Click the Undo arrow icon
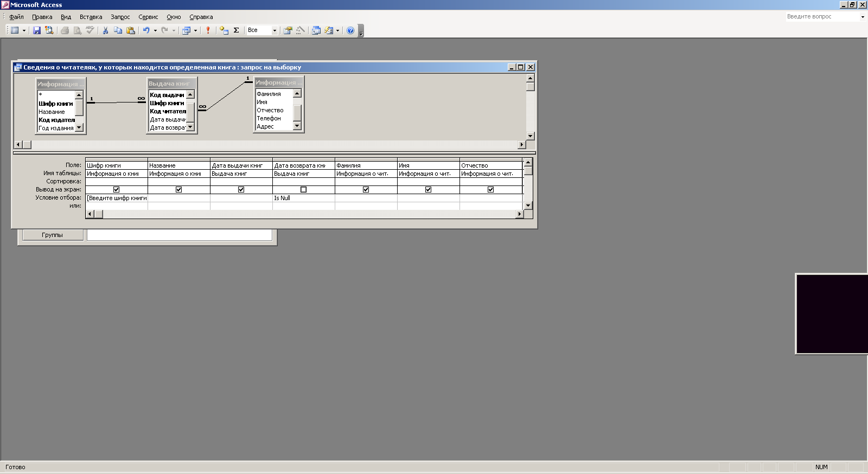Viewport: 868px width, 474px height. [146, 30]
